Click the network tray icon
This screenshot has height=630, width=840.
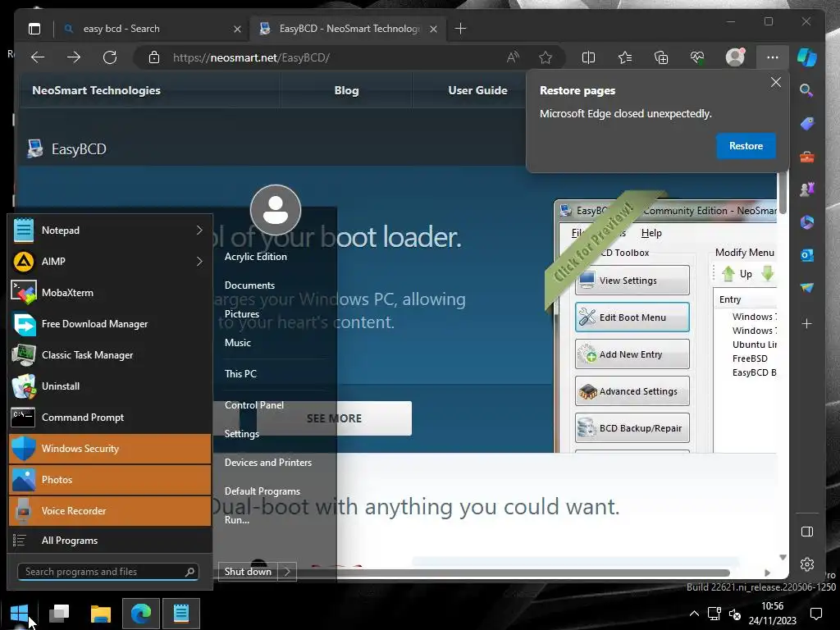click(714, 614)
